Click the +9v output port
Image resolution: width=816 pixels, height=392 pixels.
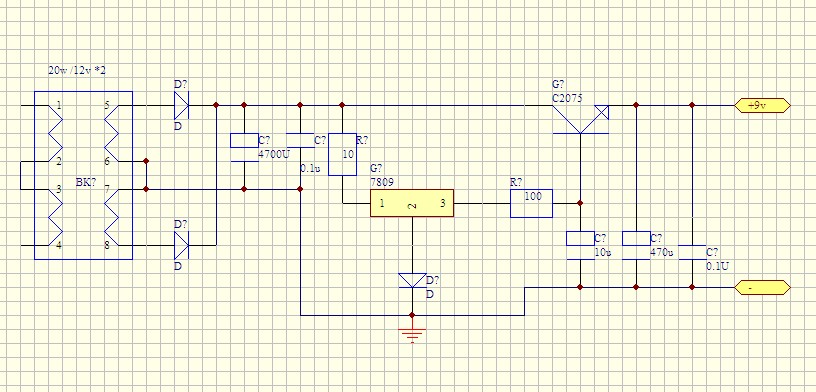762,106
